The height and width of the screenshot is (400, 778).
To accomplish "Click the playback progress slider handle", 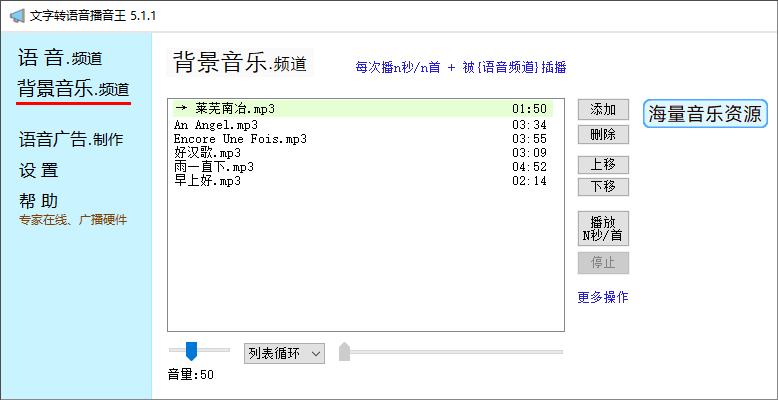I will [x=344, y=351].
